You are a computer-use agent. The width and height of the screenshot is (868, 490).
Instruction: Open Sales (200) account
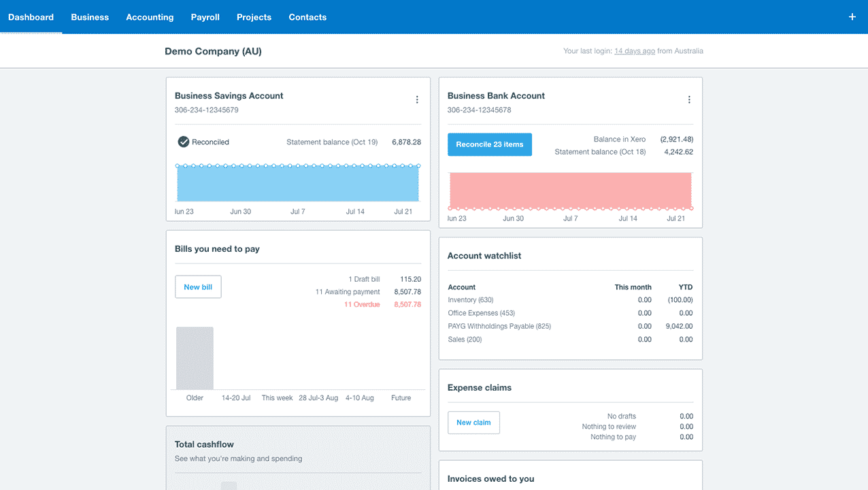coord(465,340)
